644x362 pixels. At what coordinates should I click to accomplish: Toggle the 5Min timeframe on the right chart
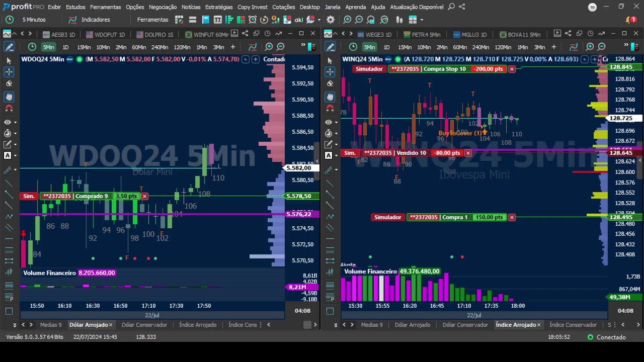click(369, 47)
